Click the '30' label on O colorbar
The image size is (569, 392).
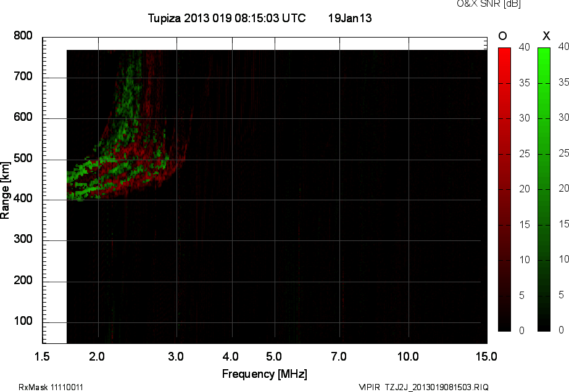(x=525, y=118)
